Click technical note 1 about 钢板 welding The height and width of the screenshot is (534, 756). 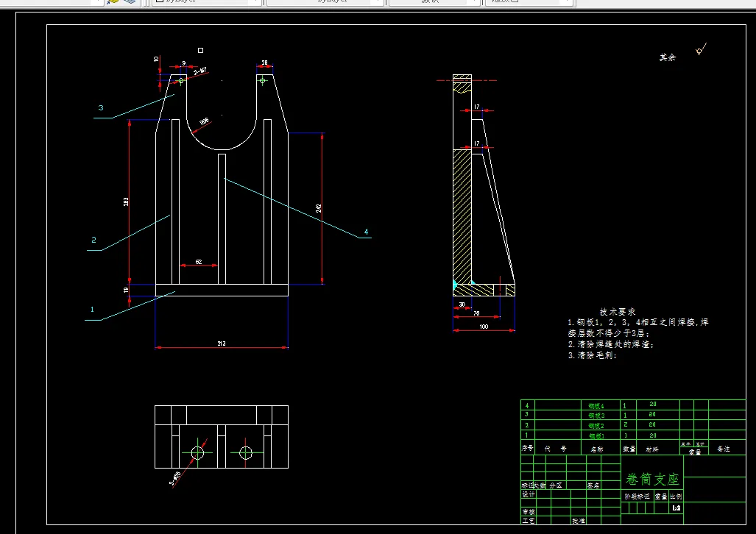638,327
